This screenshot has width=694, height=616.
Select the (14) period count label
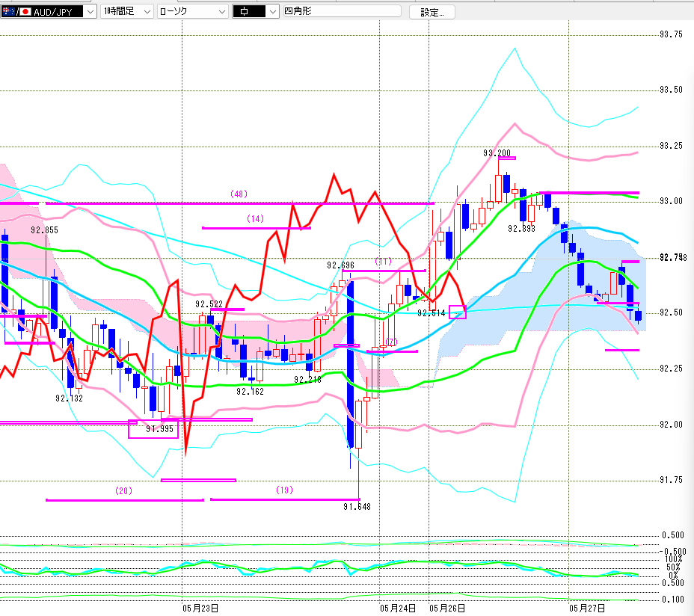(255, 218)
